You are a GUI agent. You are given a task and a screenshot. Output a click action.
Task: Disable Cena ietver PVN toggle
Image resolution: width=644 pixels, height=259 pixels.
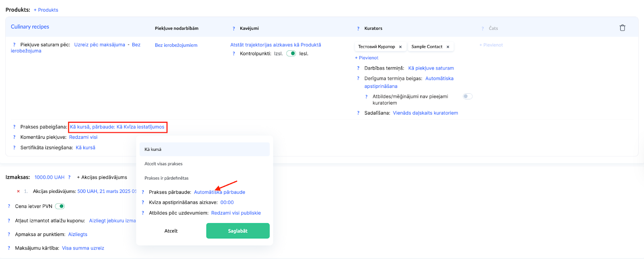[60, 206]
